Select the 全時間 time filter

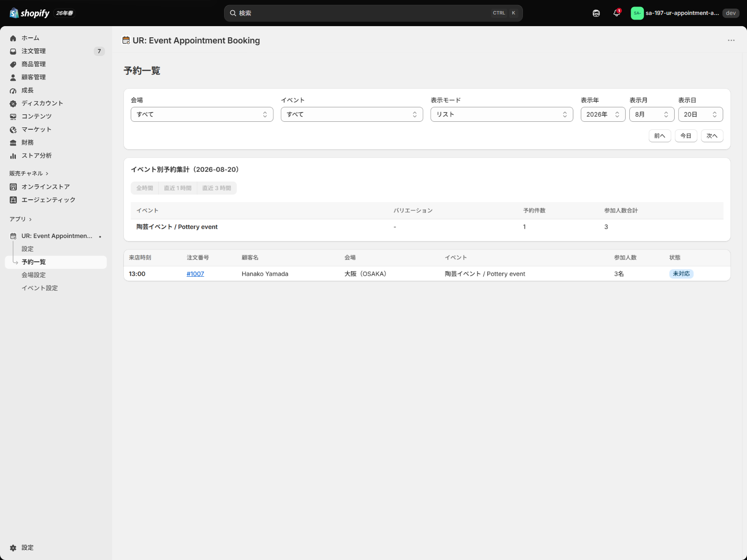[x=145, y=188]
